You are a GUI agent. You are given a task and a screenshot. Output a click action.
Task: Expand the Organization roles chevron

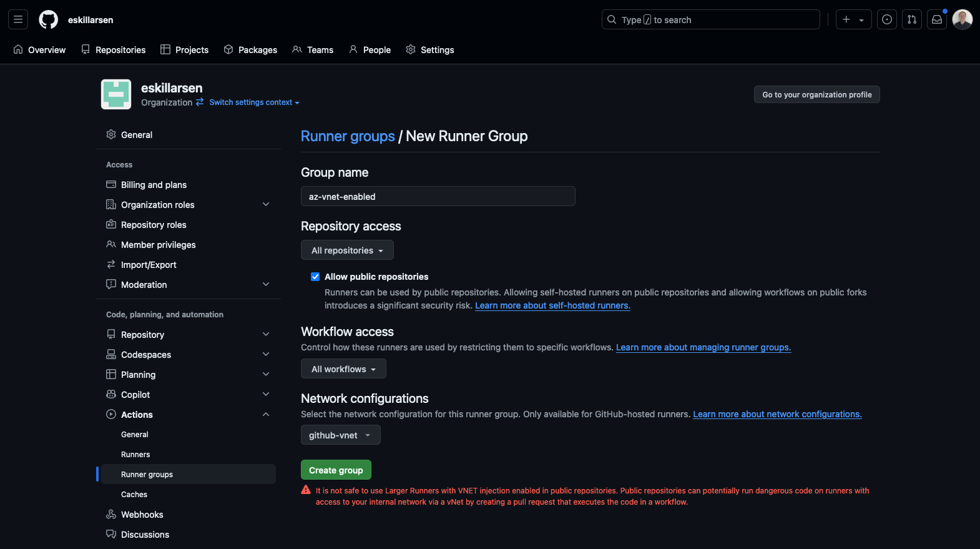click(x=266, y=204)
